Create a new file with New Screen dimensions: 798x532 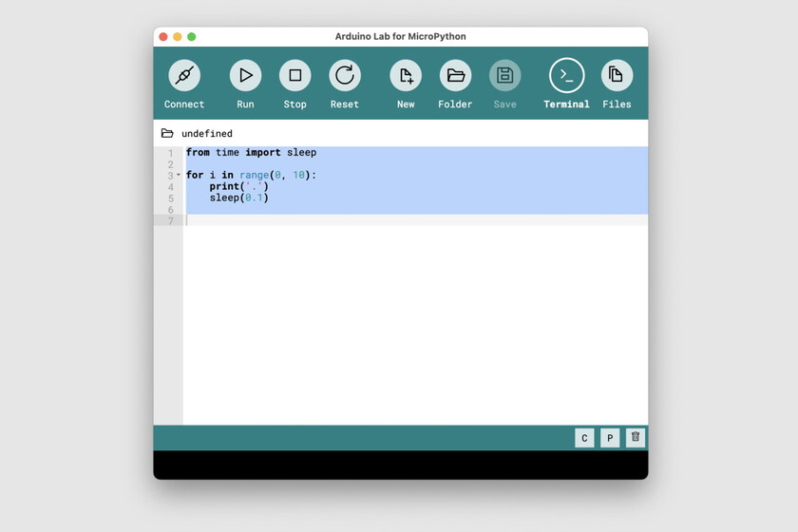406,75
